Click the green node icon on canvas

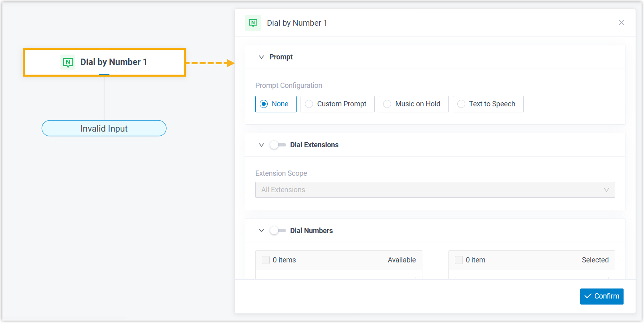pyautogui.click(x=68, y=62)
